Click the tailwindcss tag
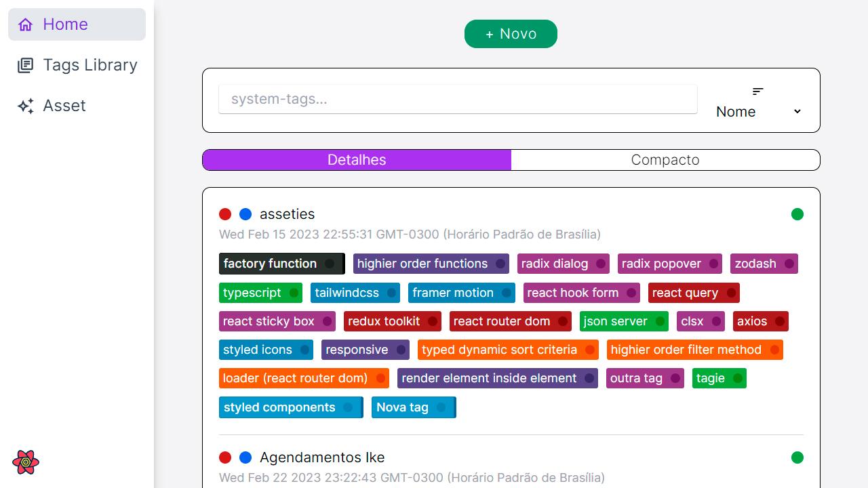 point(347,293)
